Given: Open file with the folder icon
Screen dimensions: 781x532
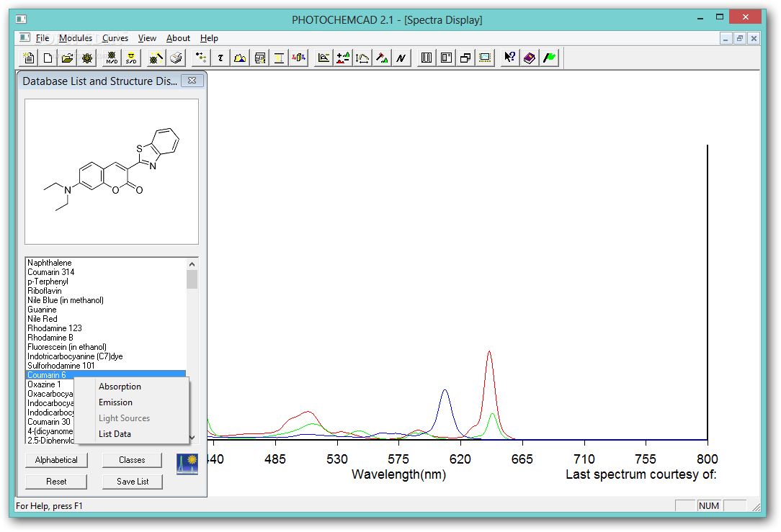Looking at the screenshot, I should 67,58.
